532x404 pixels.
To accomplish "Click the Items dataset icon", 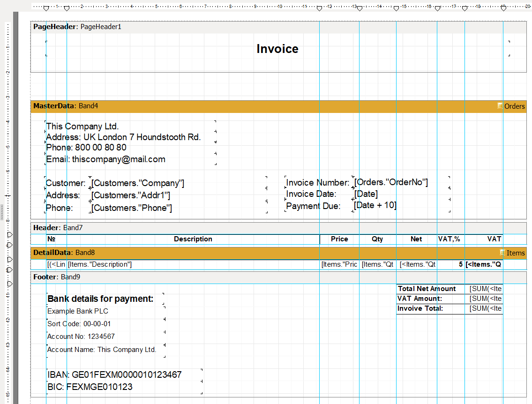I will (x=502, y=252).
